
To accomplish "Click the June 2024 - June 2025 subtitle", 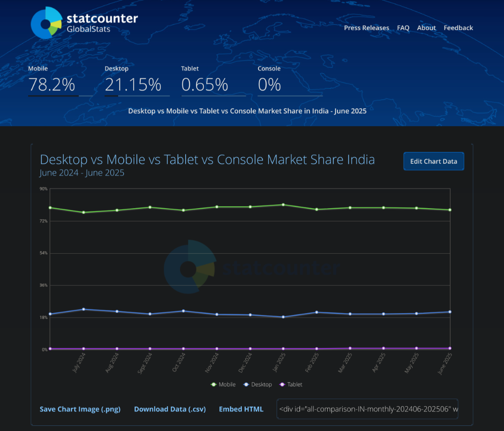I will (82, 173).
